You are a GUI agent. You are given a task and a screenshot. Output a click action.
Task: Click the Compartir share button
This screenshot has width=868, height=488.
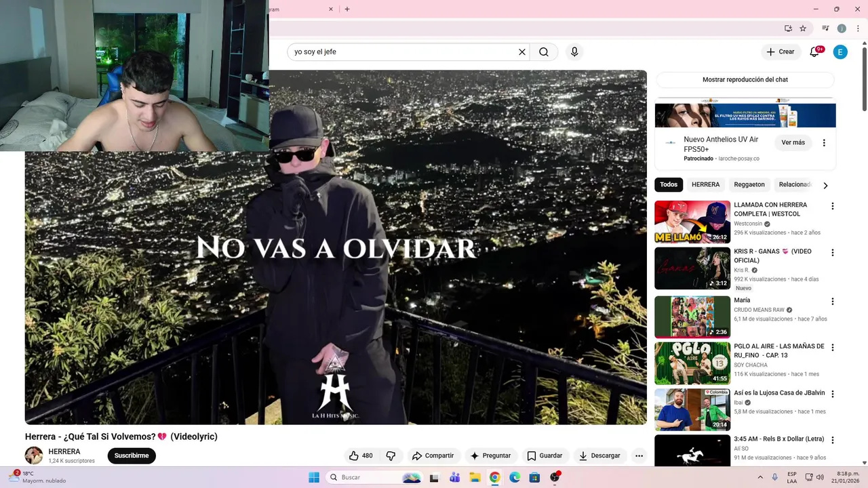coord(433,456)
